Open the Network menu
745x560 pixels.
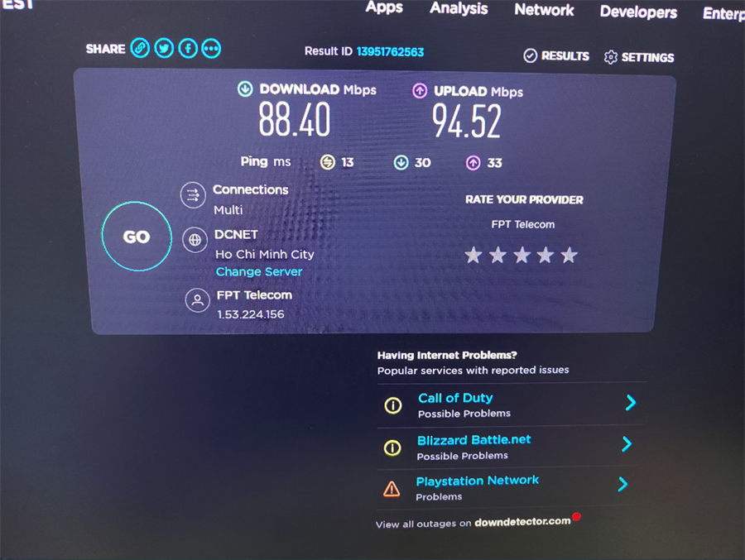pyautogui.click(x=544, y=9)
